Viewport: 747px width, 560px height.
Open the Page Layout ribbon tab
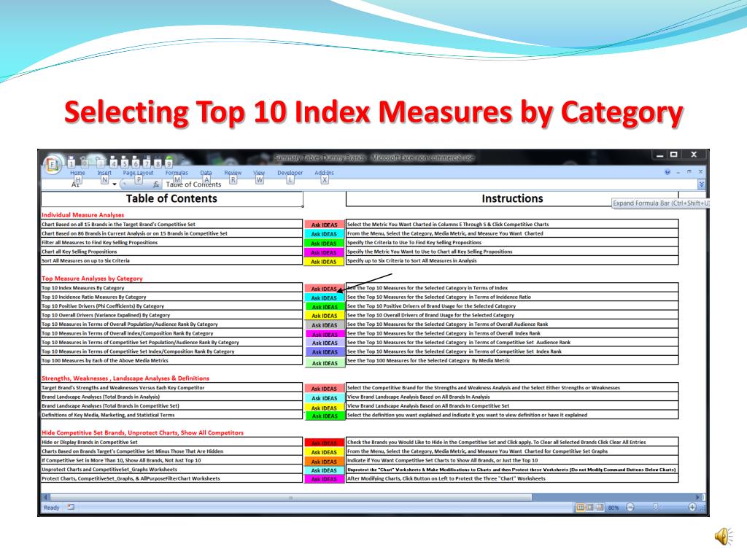point(138,173)
